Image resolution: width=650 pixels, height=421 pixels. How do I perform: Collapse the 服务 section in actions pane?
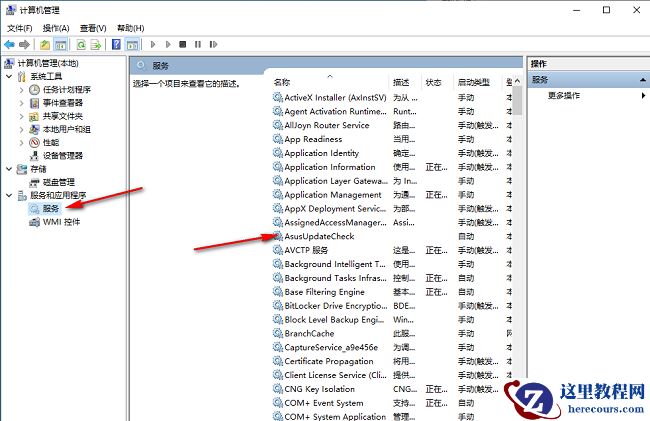point(642,80)
